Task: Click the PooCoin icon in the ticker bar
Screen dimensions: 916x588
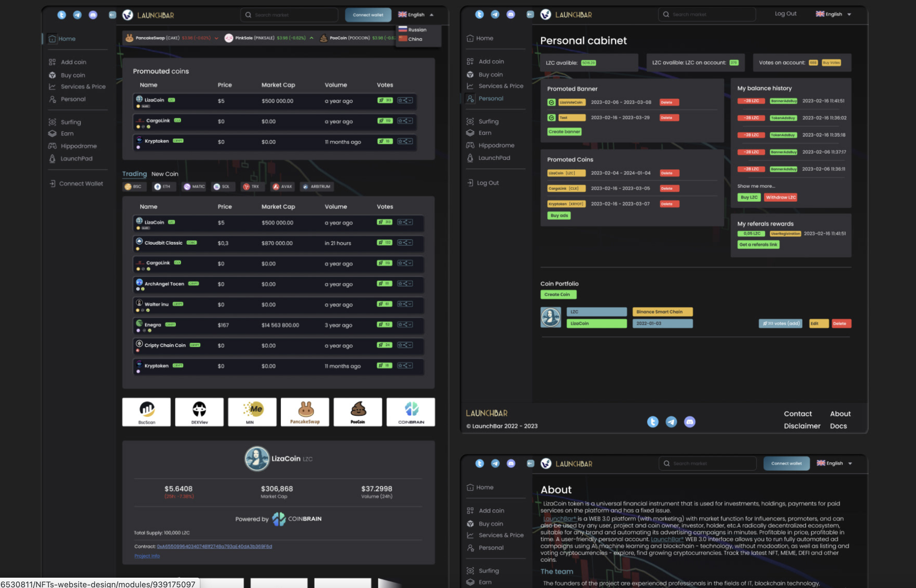Action: coord(323,38)
